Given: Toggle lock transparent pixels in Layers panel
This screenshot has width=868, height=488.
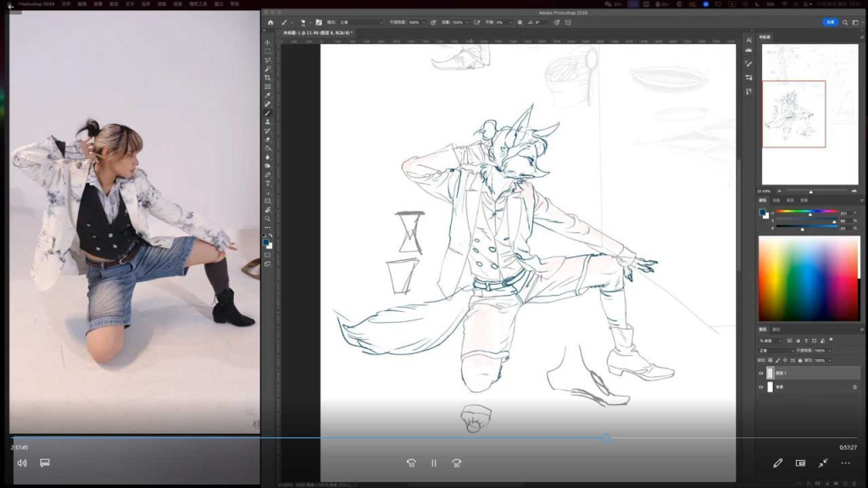Looking at the screenshot, I should (771, 360).
